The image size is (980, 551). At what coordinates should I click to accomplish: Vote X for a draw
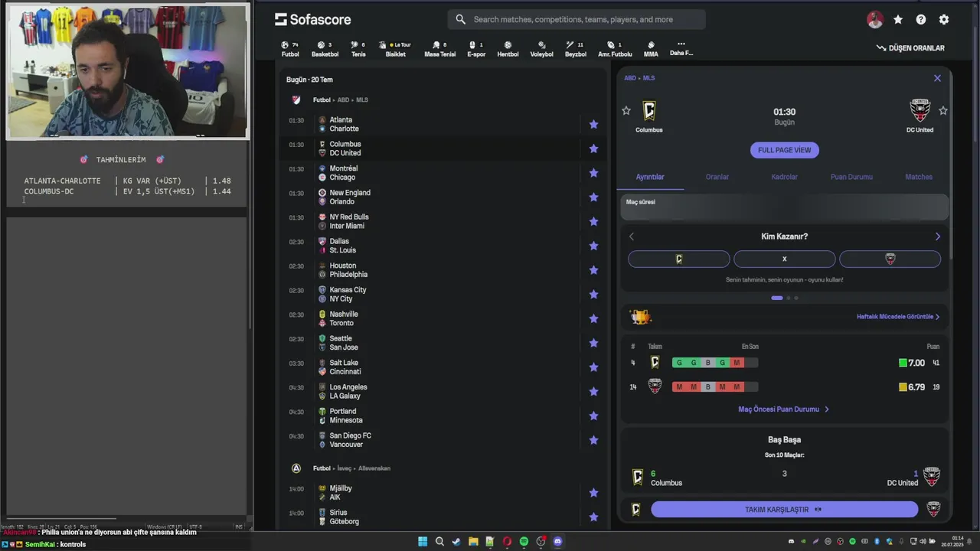click(x=784, y=259)
